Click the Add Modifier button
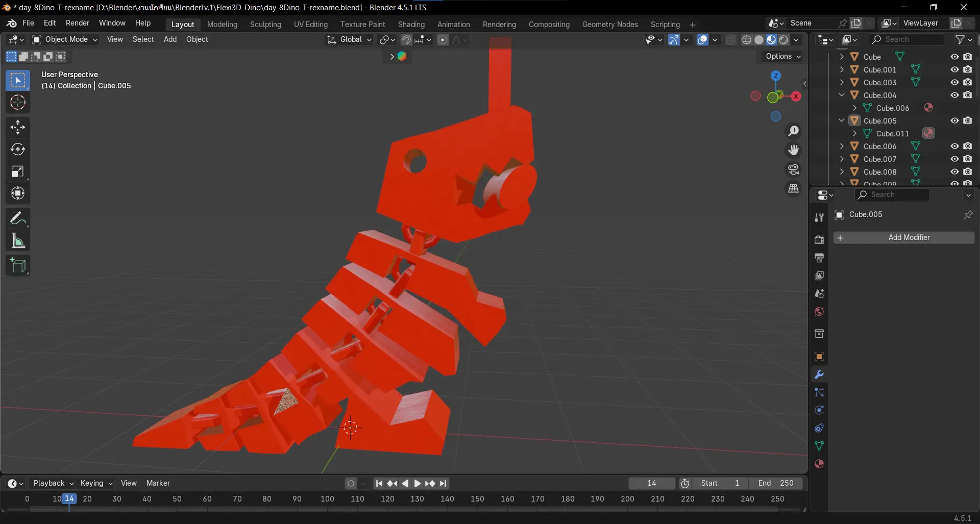This screenshot has height=524, width=980. click(x=909, y=237)
